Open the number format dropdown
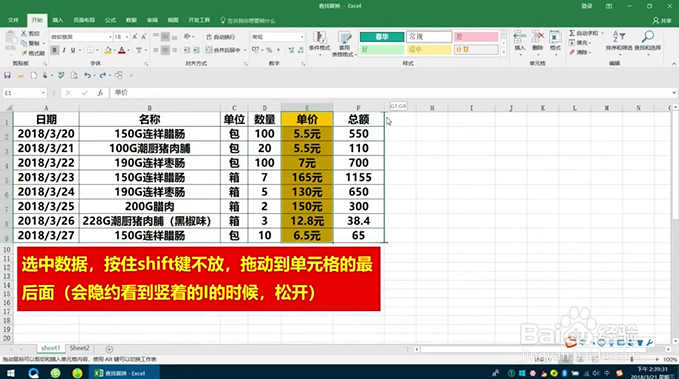The height and width of the screenshot is (379, 679). [x=302, y=37]
